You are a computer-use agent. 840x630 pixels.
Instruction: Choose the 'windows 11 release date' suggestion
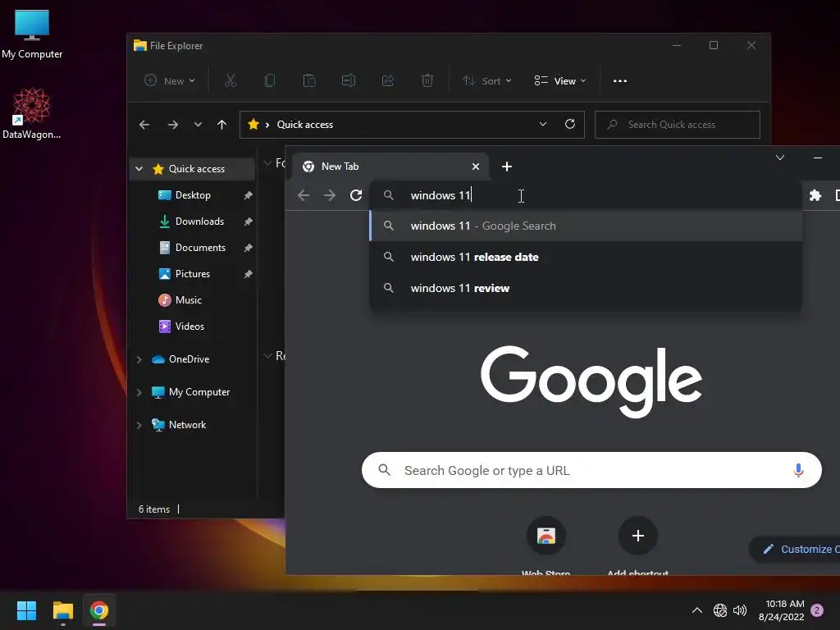pos(586,257)
